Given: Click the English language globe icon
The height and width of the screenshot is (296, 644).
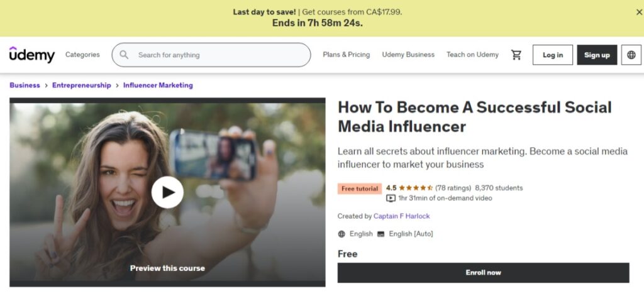Looking at the screenshot, I should coord(341,234).
